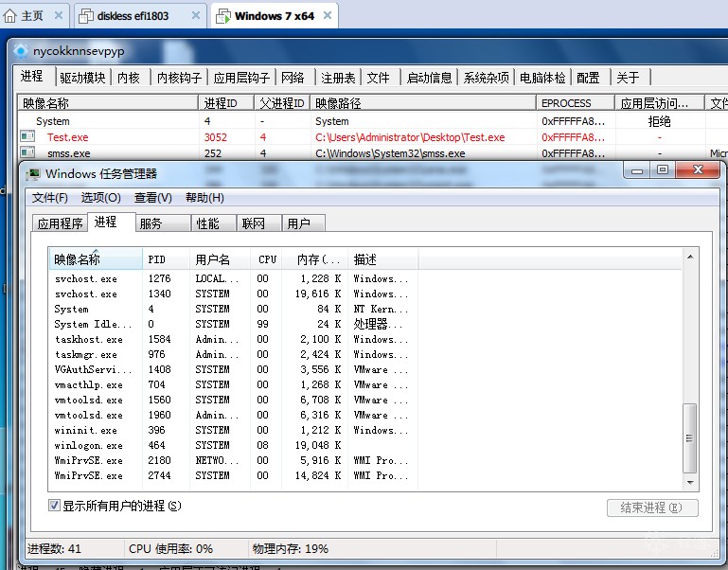Close the diskless efi1803 tab
The image size is (728, 570).
196,15
